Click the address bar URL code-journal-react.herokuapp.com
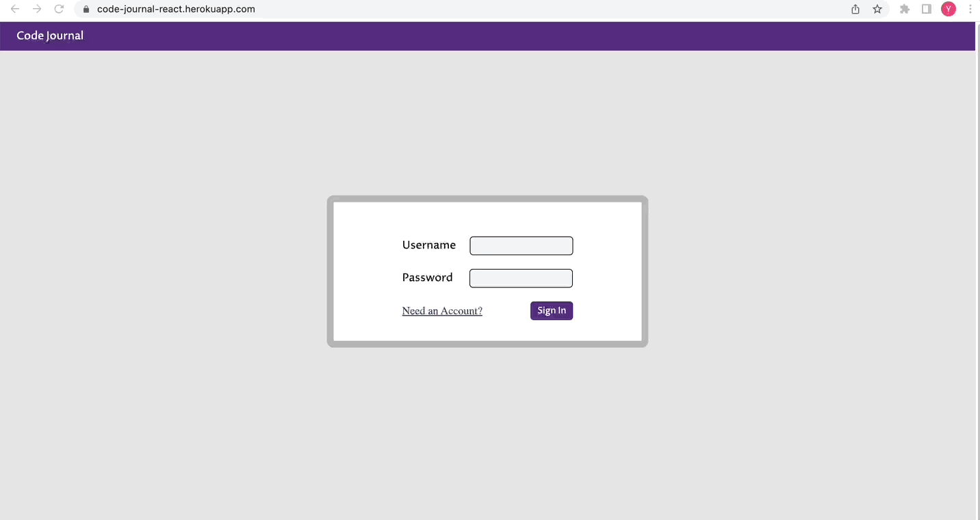The height and width of the screenshot is (520, 980). tap(176, 10)
